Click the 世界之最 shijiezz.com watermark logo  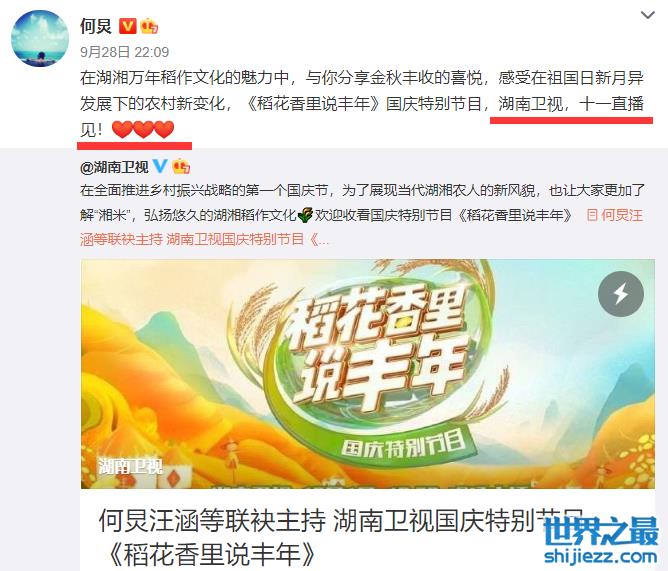[x=601, y=540]
